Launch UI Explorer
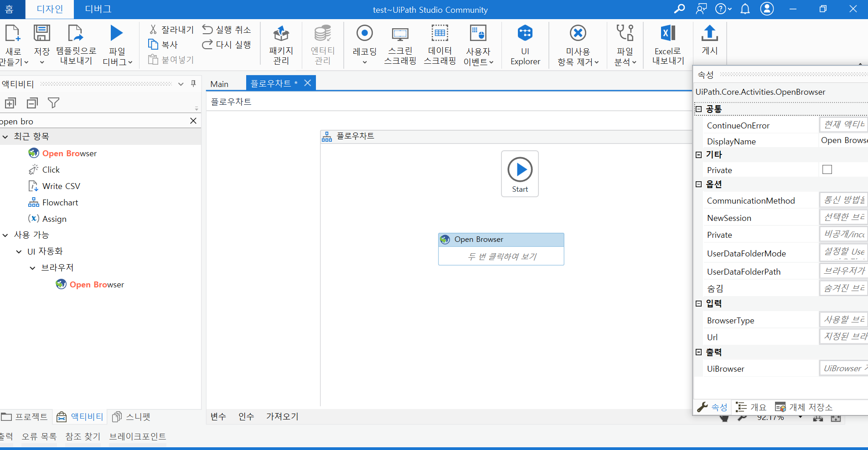This screenshot has width=868, height=450. tap(525, 45)
